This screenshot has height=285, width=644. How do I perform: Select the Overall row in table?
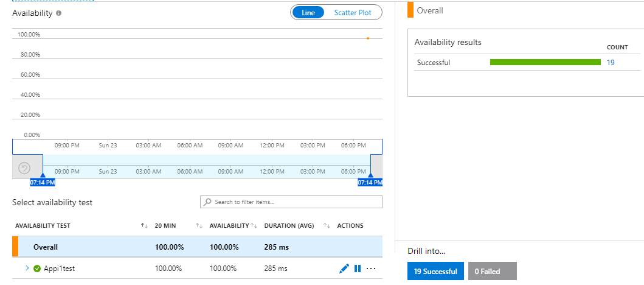pos(122,247)
